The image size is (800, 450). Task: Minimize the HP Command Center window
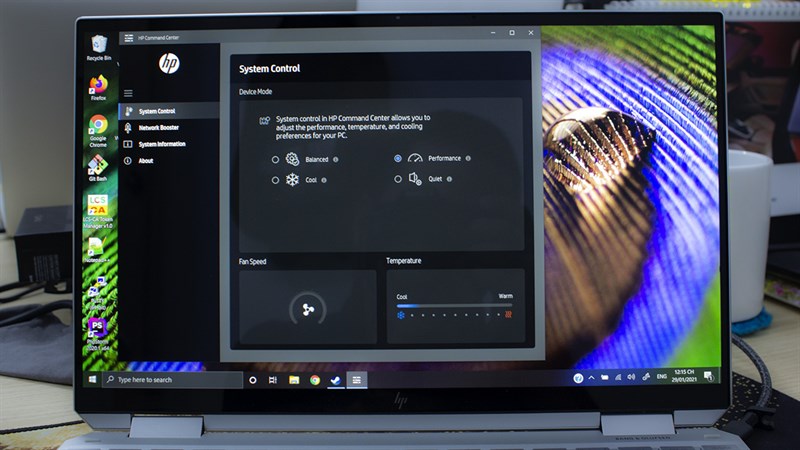[x=493, y=33]
